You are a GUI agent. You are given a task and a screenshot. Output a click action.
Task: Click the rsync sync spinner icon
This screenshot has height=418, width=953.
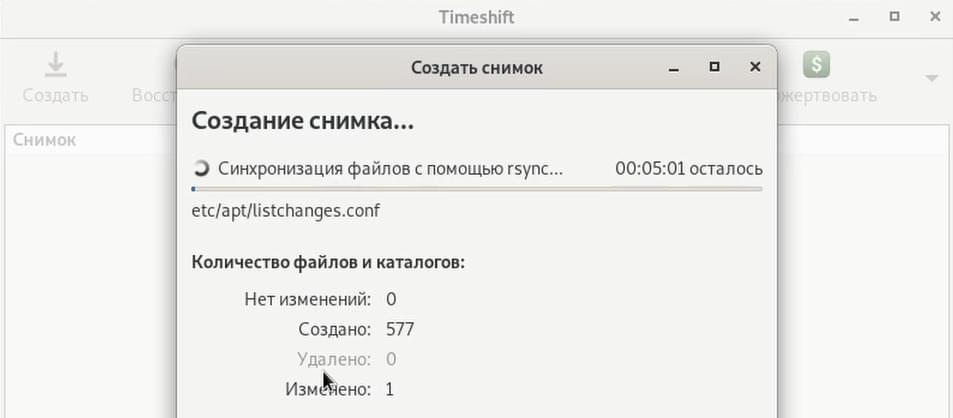201,168
